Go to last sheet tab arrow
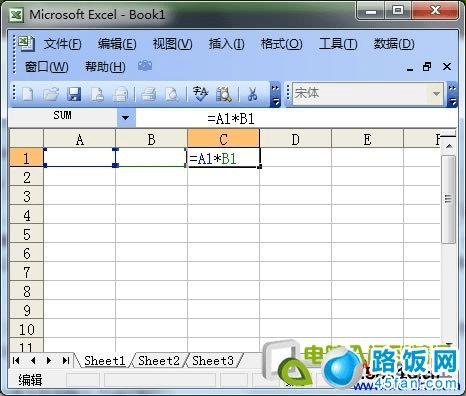 tap(66, 361)
